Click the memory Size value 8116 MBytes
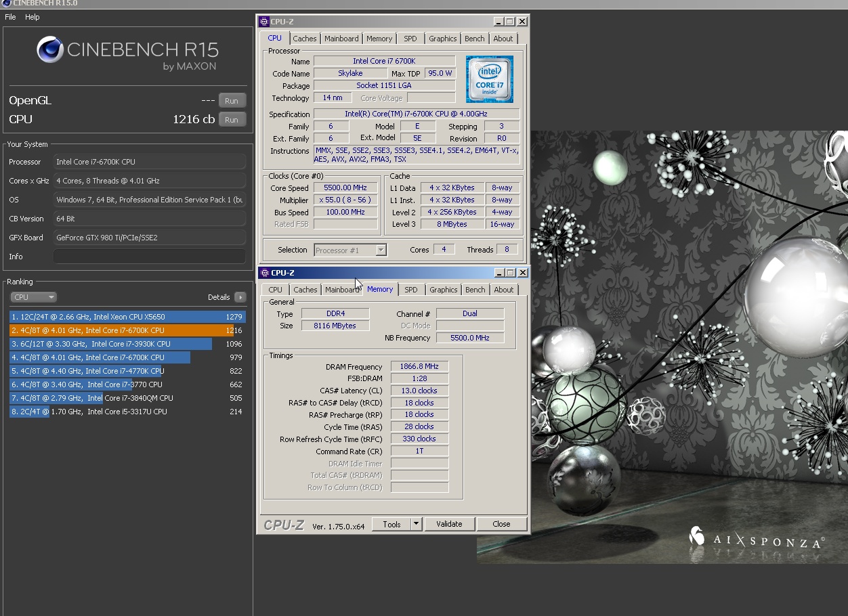Screen dimensions: 848x616 (x=335, y=326)
